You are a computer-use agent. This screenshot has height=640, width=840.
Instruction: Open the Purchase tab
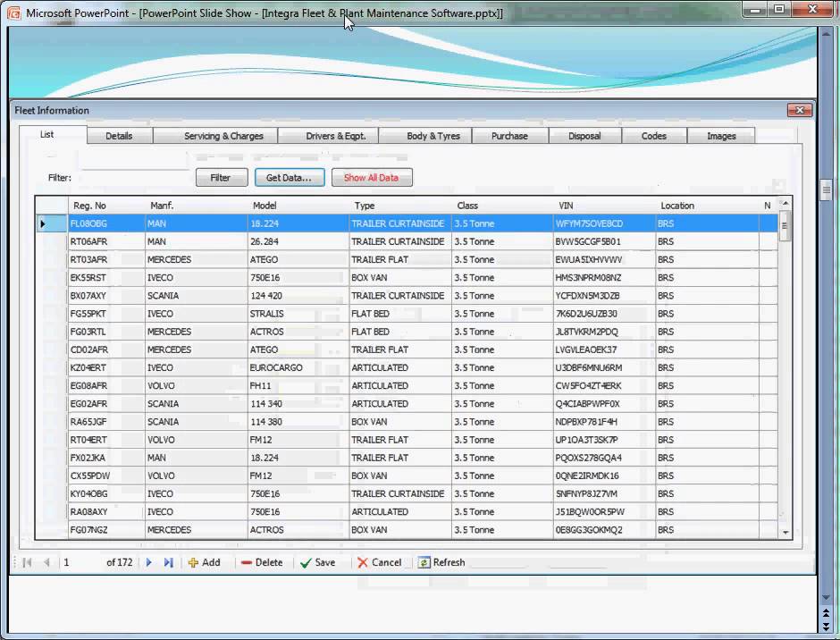click(x=510, y=136)
